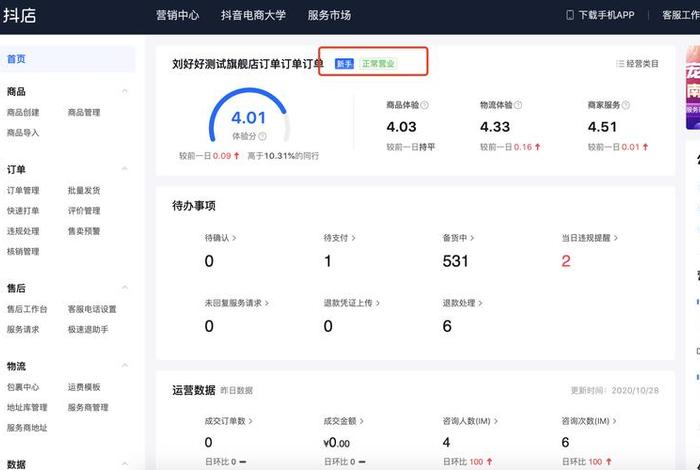Click the 正常营业 status tag

378,64
